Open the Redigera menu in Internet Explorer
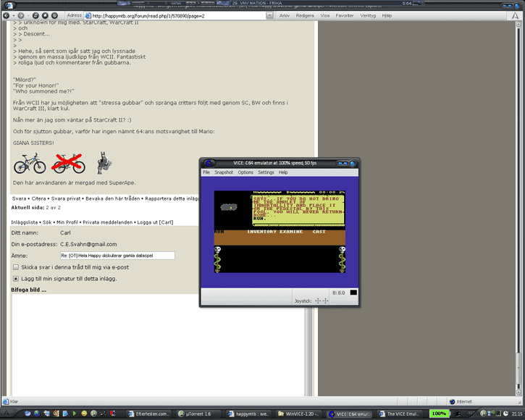Image resolution: width=525 pixels, height=420 pixels. [305, 15]
